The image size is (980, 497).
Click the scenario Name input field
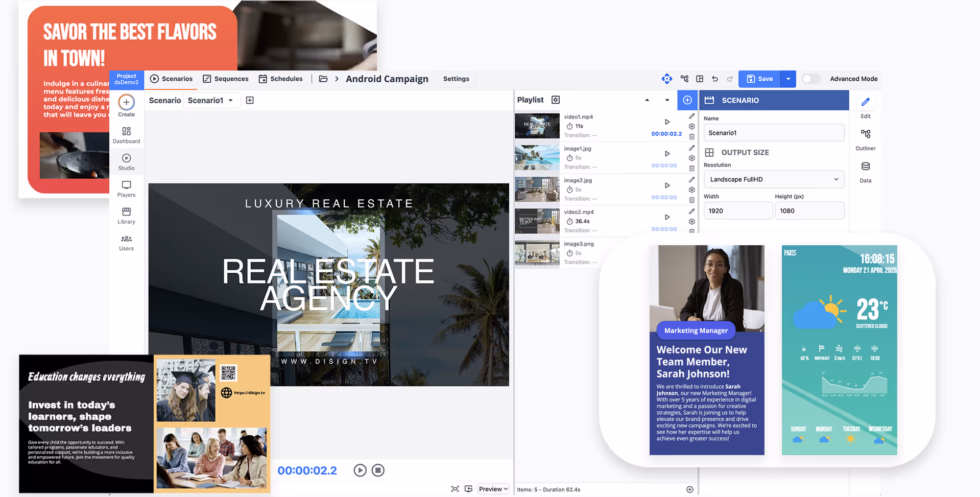[x=773, y=133]
